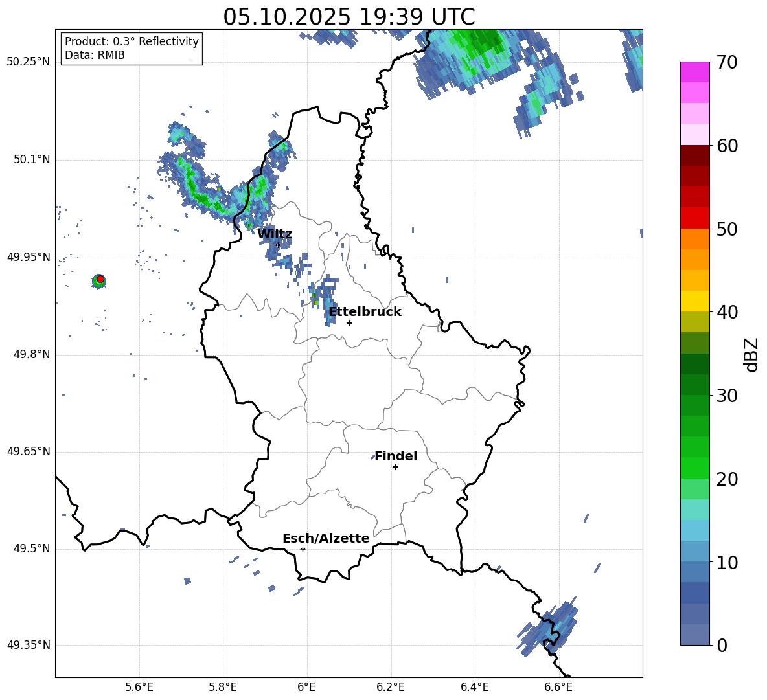Screen dimensions: 767x700
Task: Click latitude label 49.5°N
Action: (31, 548)
